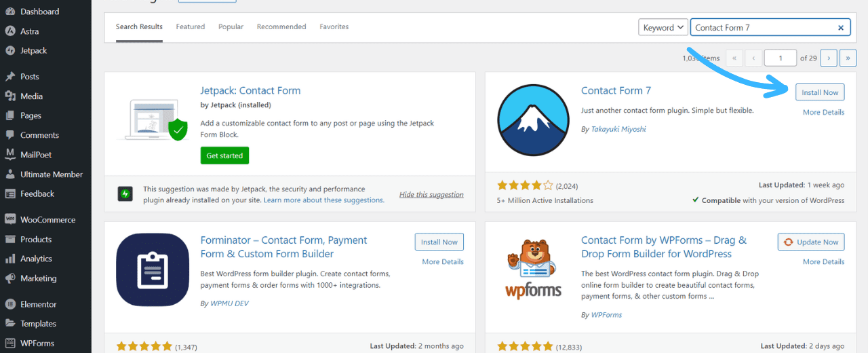Open More Details for WPForms
Screen dimensions: 868x353
[824, 261]
